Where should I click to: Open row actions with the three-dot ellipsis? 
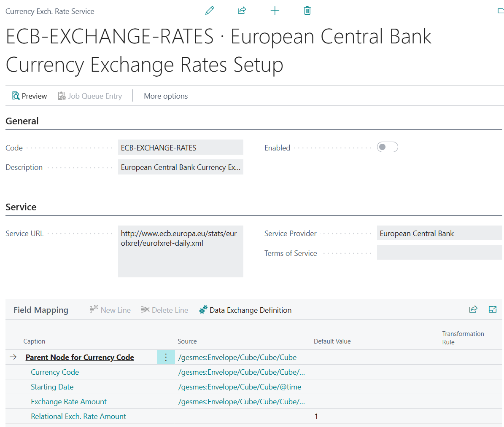(166, 357)
